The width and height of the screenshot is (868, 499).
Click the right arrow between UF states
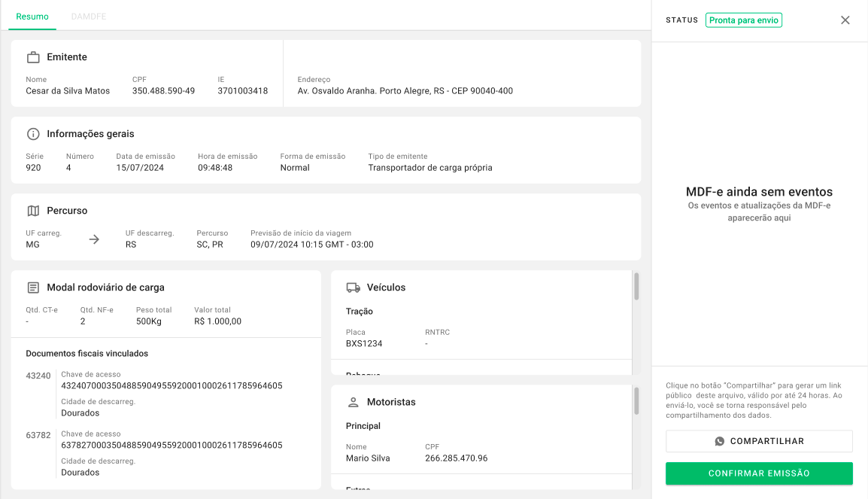point(94,239)
